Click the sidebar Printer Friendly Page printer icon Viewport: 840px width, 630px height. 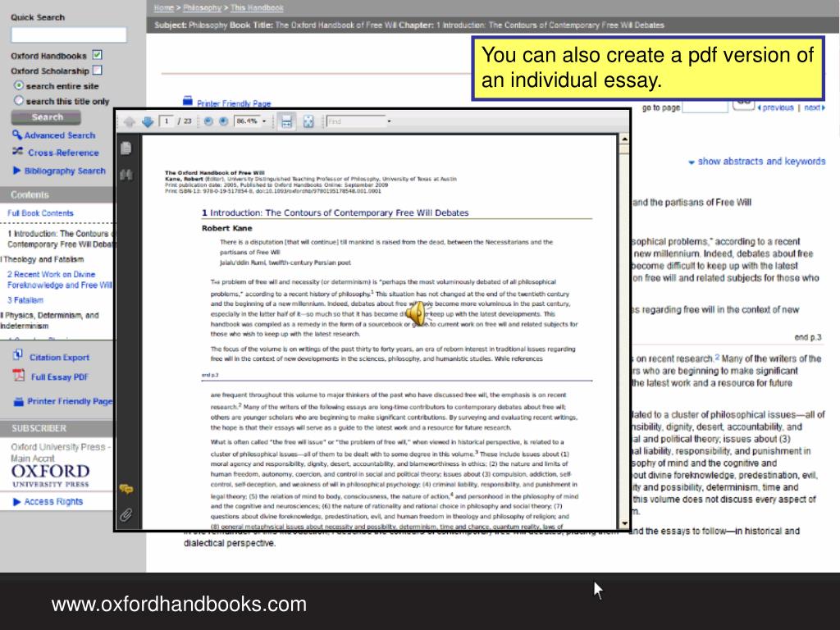pyautogui.click(x=18, y=401)
